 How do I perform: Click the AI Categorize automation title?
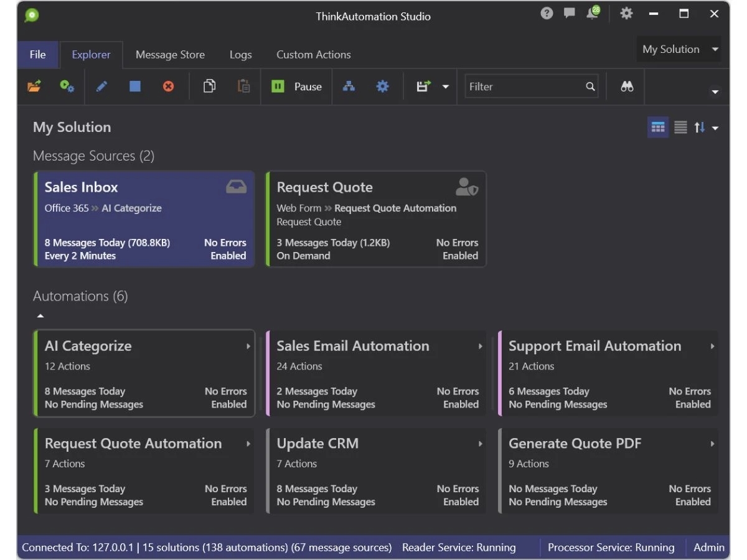pyautogui.click(x=88, y=346)
